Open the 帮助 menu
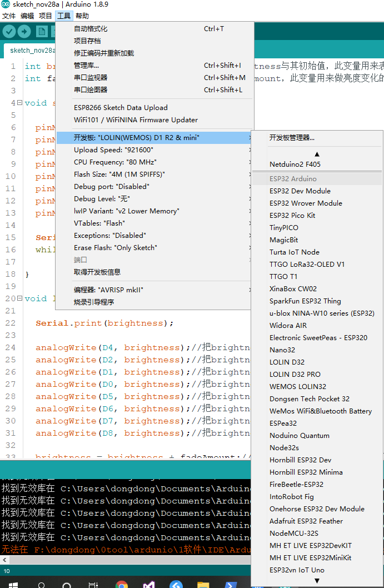 coord(82,16)
